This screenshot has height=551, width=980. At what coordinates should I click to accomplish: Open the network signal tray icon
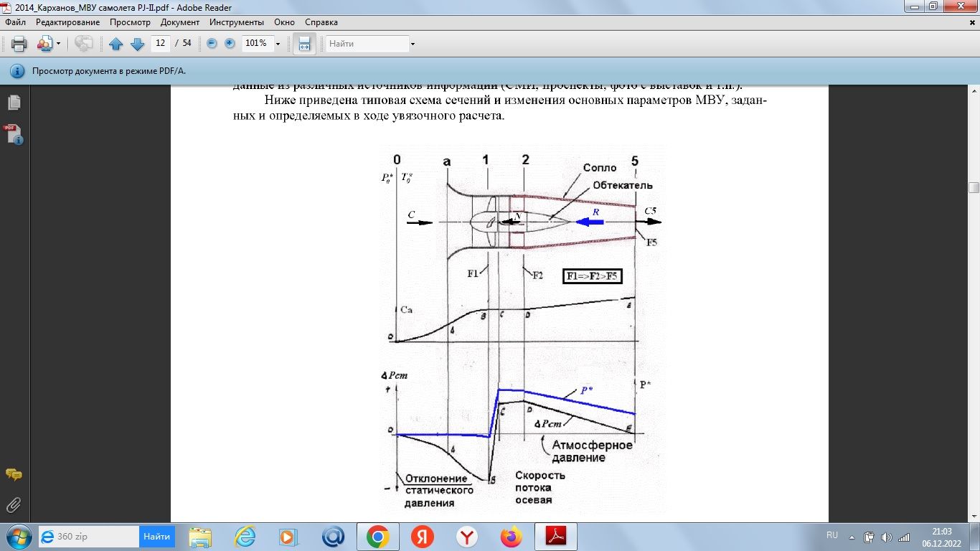coord(904,537)
